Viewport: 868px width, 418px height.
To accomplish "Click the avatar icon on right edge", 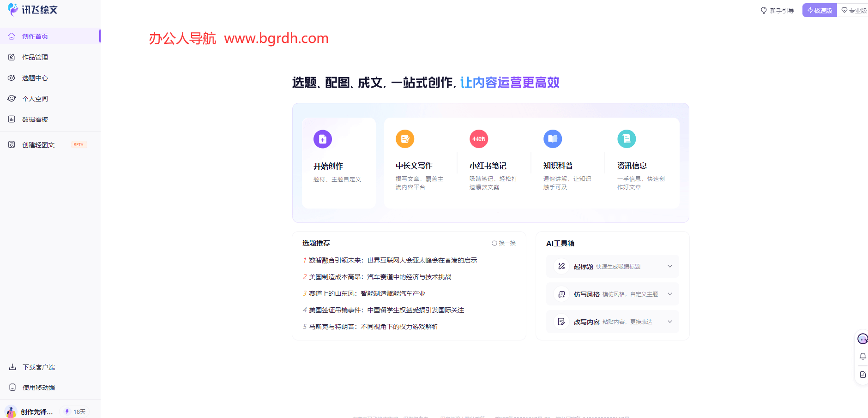I will [x=862, y=339].
